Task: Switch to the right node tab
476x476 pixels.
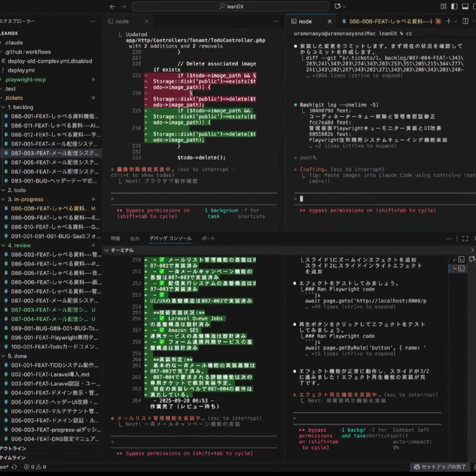Action: [305, 22]
